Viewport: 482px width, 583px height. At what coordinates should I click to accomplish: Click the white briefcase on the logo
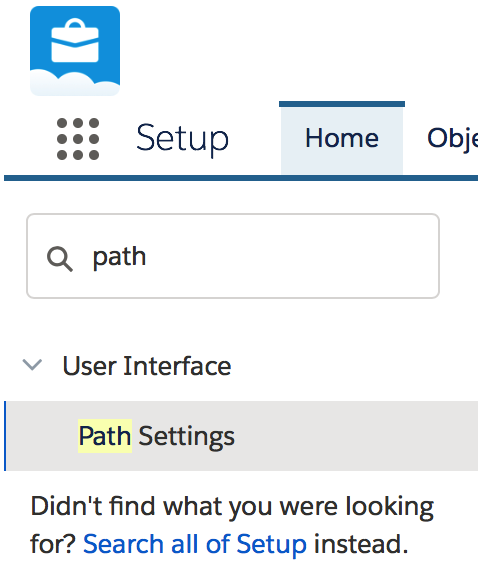tap(75, 41)
